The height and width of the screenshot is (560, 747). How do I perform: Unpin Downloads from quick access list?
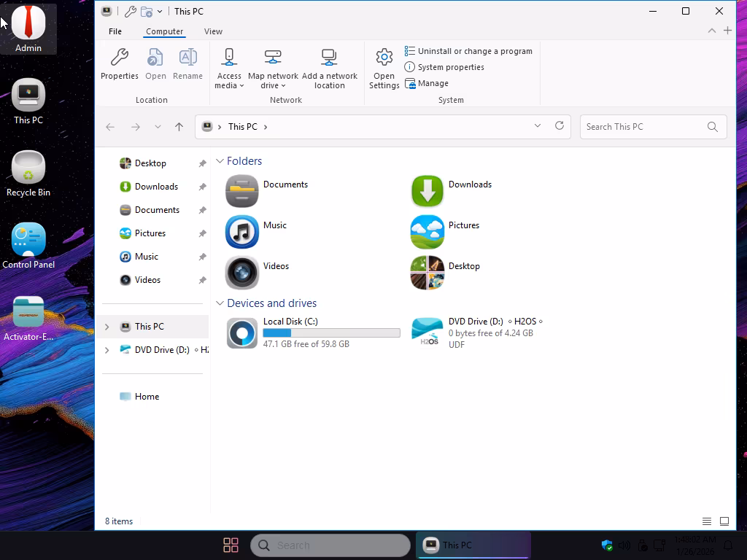tap(202, 187)
